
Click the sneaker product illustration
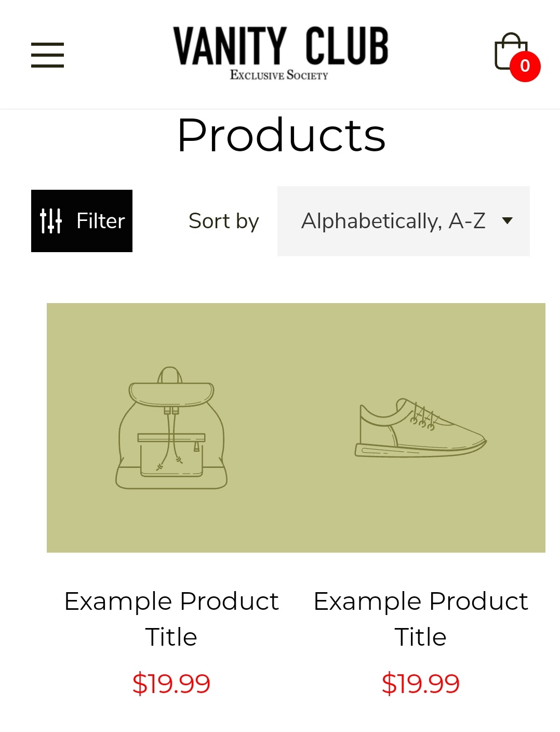coord(420,428)
